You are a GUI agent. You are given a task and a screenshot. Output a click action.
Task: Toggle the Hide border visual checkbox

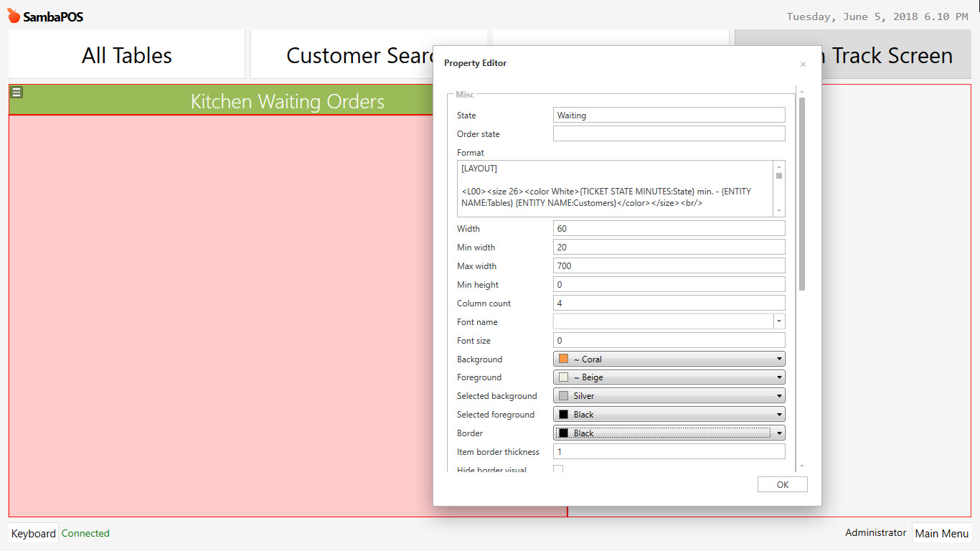click(558, 468)
